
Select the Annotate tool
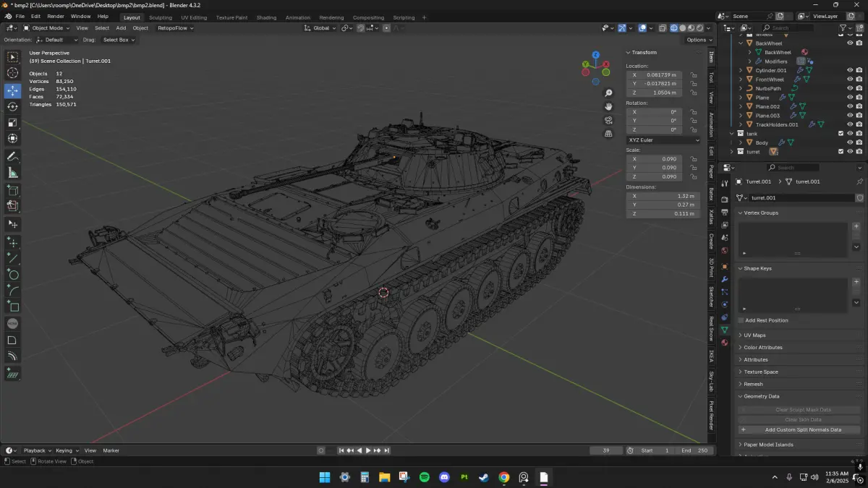coord(12,157)
